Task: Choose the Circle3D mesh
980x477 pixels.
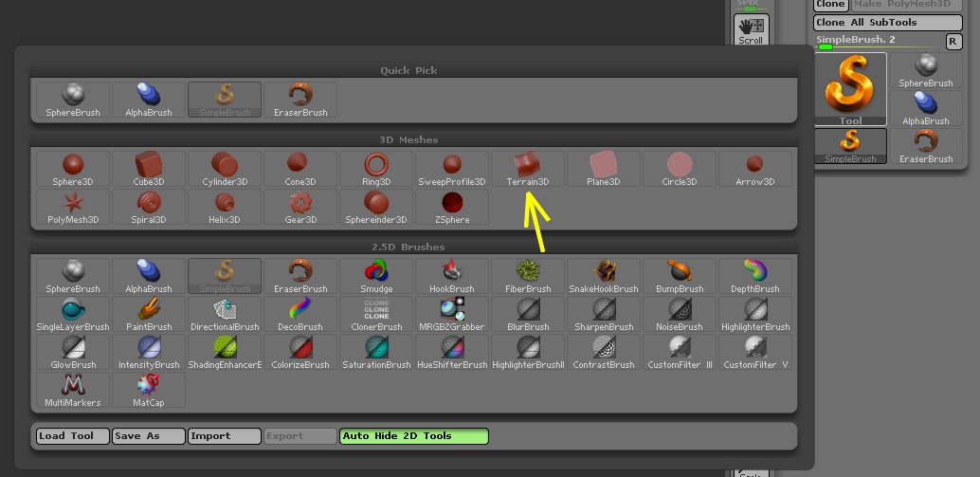Action: [x=680, y=170]
